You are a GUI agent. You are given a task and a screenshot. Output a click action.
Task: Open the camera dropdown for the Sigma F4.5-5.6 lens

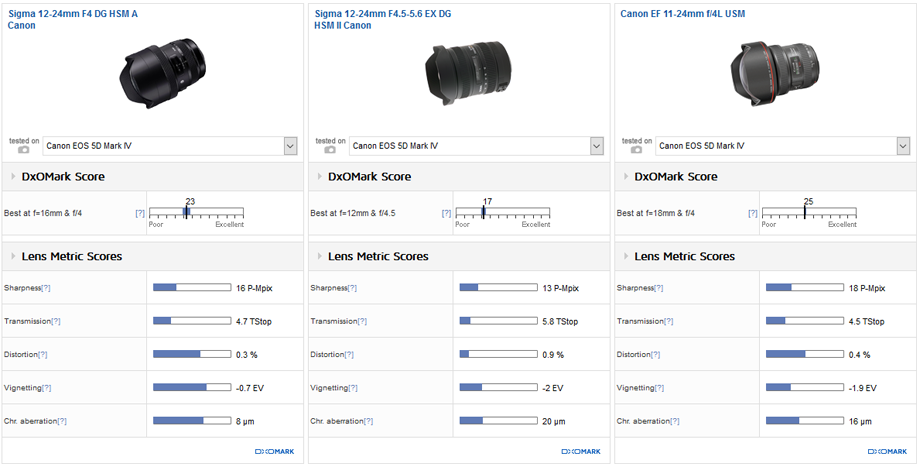[597, 146]
